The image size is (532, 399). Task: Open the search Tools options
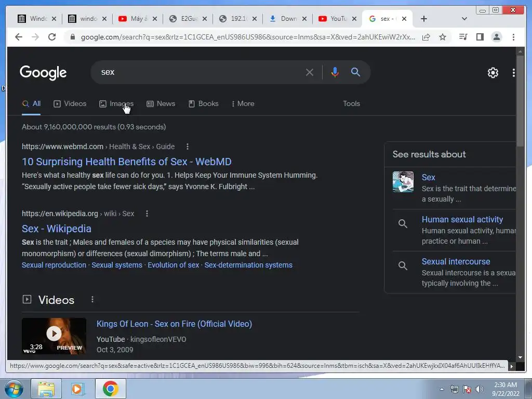point(351,104)
